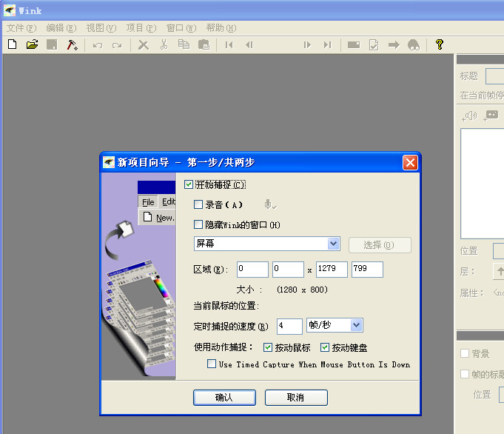504x434 pixels.
Task: Click the 当前鼠标的位置 label
Action: (x=226, y=306)
